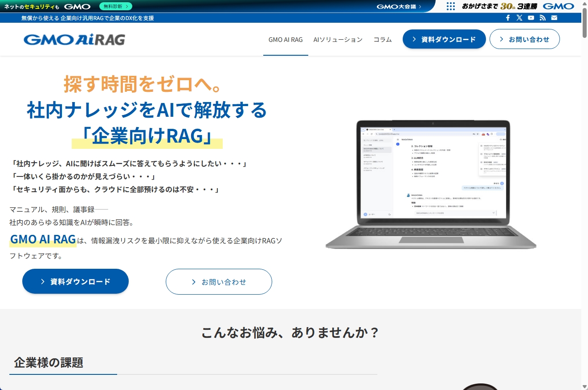This screenshot has height=390, width=588.
Task: Open the Facebook icon link
Action: click(508, 18)
